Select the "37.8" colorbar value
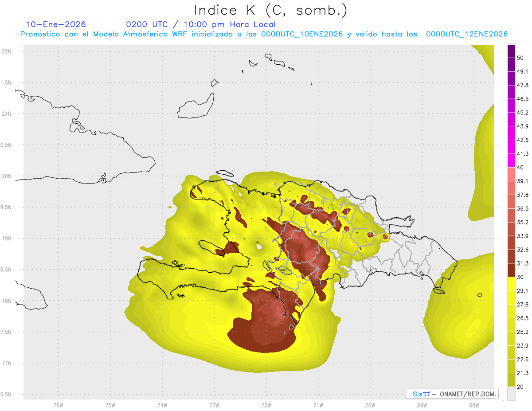 pos(523,195)
